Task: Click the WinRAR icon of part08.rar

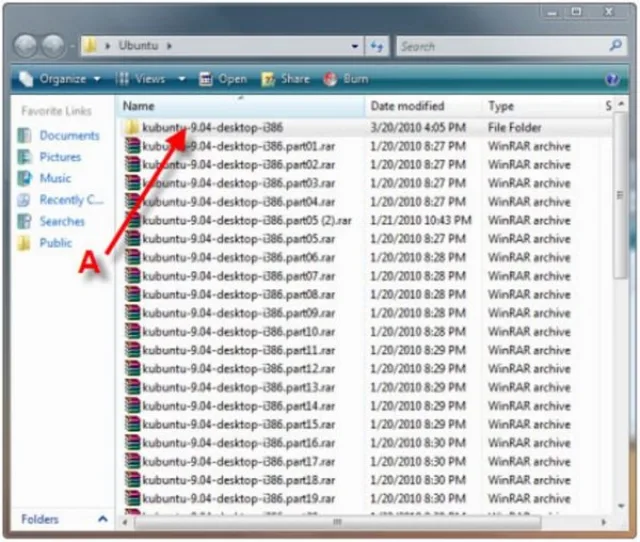Action: (x=133, y=294)
